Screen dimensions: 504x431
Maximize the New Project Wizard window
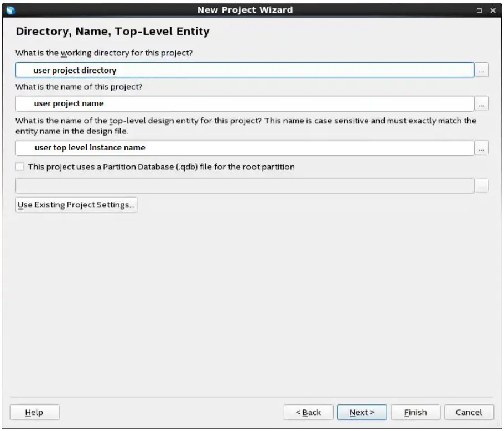[479, 11]
